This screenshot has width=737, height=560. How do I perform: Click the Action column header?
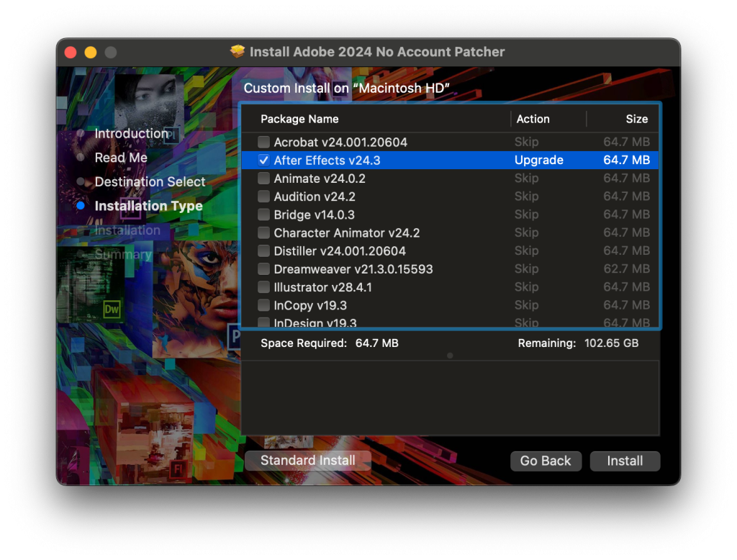tap(533, 119)
